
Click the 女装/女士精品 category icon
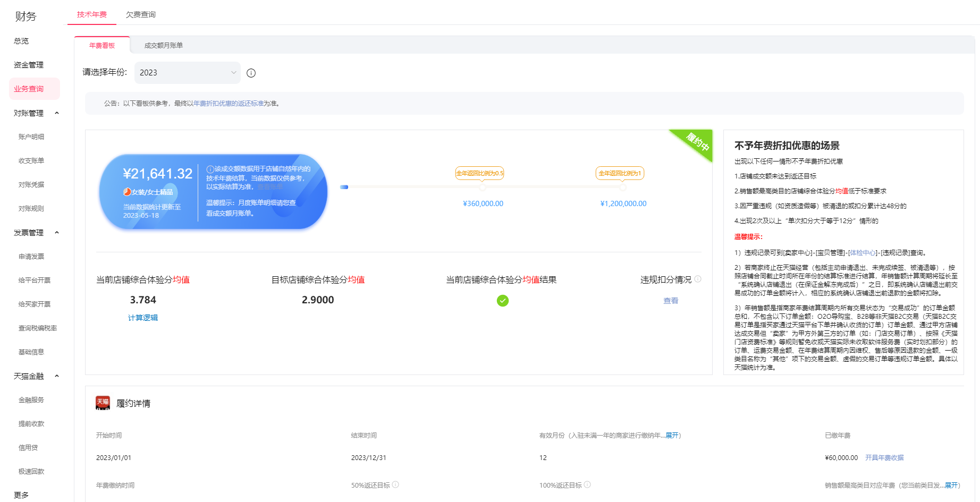127,192
